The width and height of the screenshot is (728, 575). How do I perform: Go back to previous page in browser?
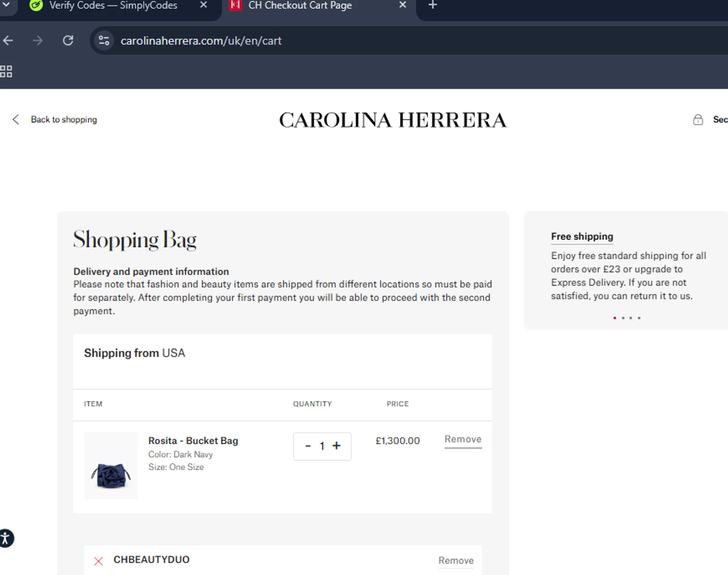pos(8,41)
